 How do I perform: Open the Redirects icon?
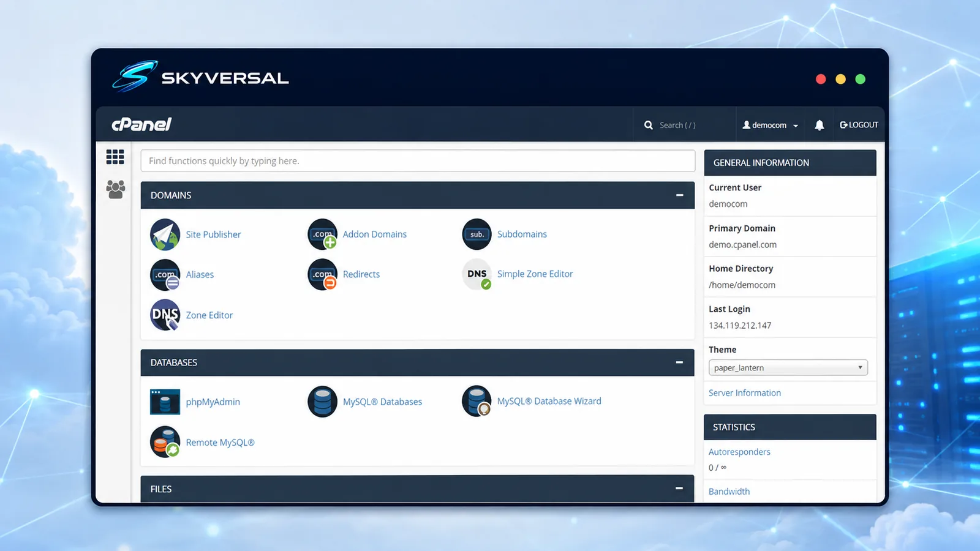[x=323, y=275]
